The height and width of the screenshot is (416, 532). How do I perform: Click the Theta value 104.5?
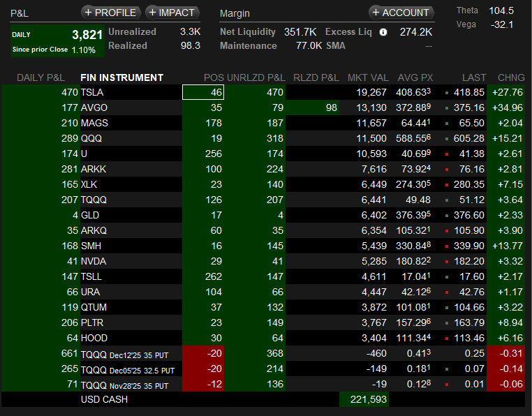coord(501,11)
